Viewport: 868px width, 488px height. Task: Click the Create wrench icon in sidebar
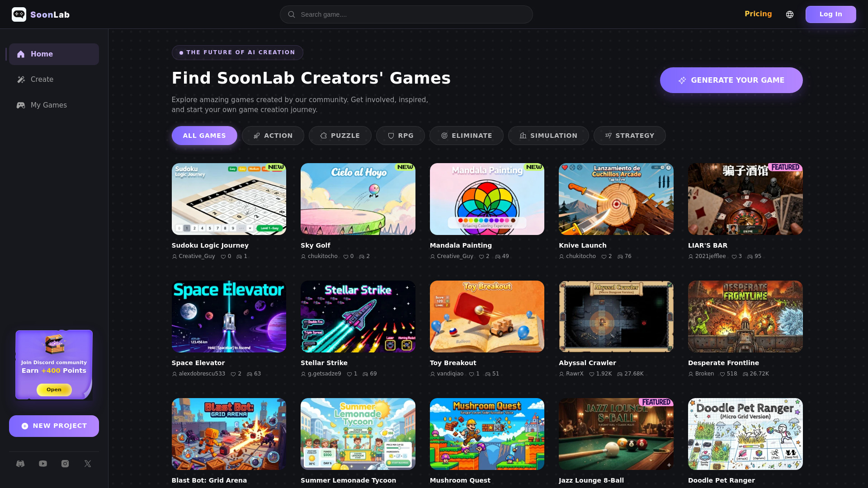click(21, 79)
